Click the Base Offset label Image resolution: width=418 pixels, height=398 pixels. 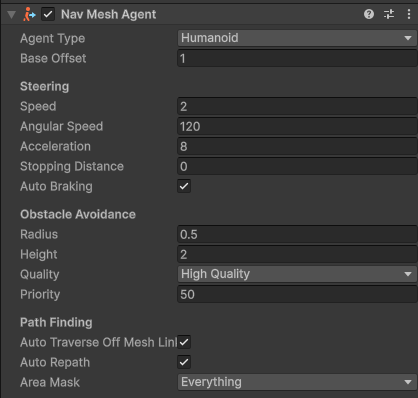(x=53, y=58)
